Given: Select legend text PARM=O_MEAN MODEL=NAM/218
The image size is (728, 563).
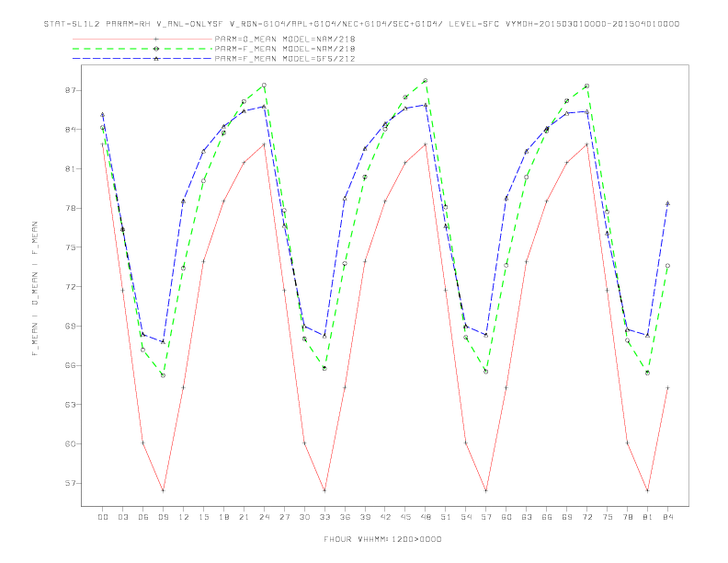Looking at the screenshot, I should click(285, 39).
